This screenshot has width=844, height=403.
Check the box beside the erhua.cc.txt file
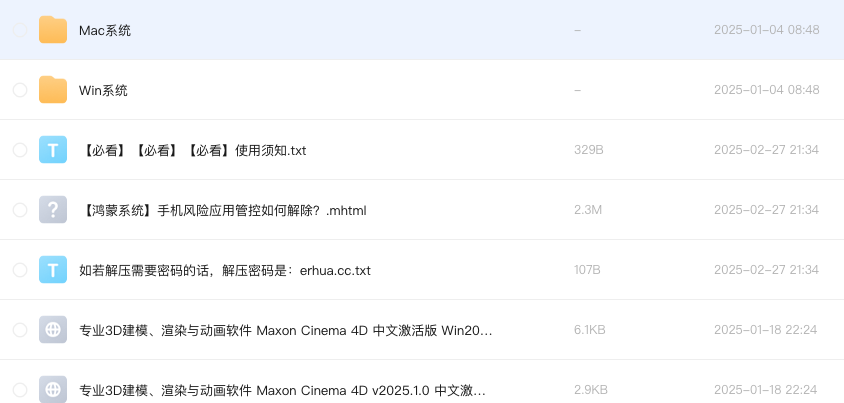[20, 270]
